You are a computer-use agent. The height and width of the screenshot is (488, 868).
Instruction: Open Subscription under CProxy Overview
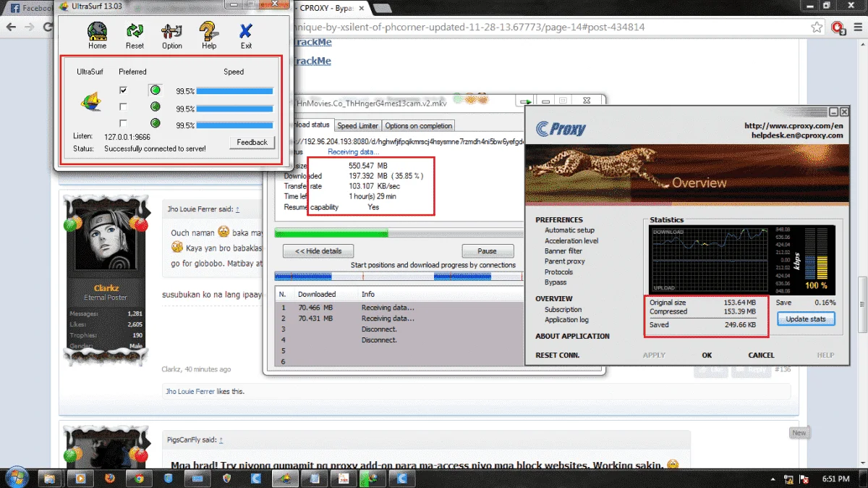pyautogui.click(x=563, y=309)
